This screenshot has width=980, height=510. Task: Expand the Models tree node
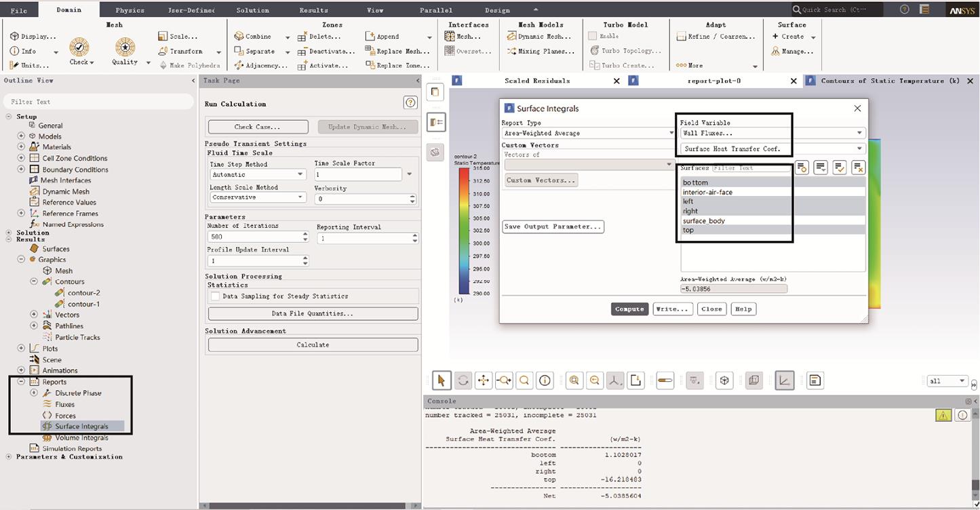pyautogui.click(x=21, y=136)
